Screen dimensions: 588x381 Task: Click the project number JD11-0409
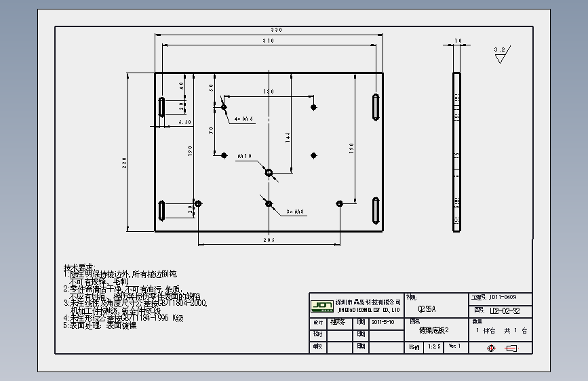tap(503, 297)
